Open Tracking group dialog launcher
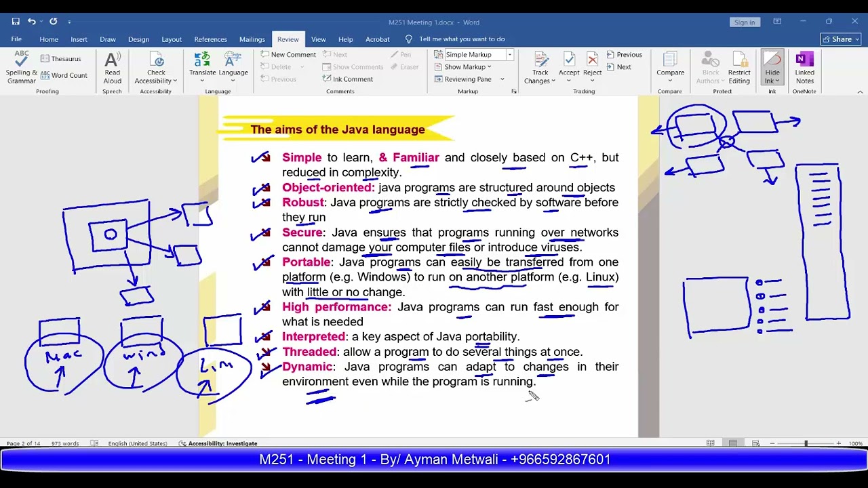 tap(514, 91)
